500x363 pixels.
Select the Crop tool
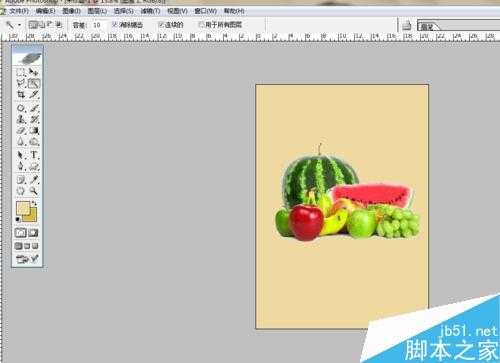pos(21,94)
